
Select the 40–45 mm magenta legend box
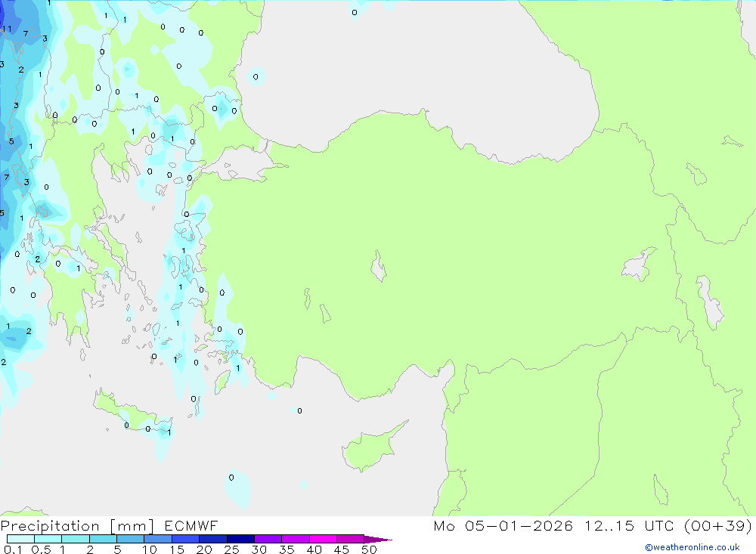point(323,539)
